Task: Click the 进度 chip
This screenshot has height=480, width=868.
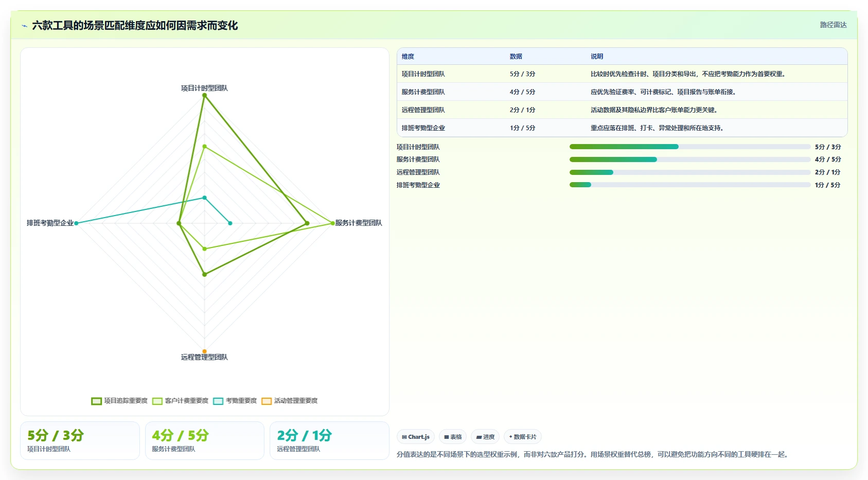Action: click(x=485, y=437)
